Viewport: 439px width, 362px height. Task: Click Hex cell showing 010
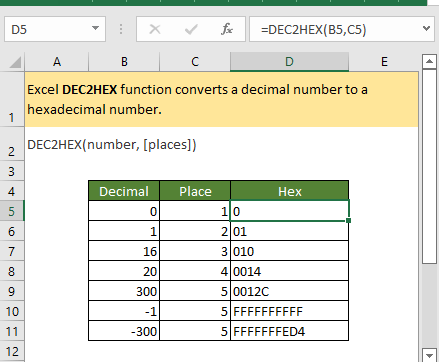click(289, 251)
